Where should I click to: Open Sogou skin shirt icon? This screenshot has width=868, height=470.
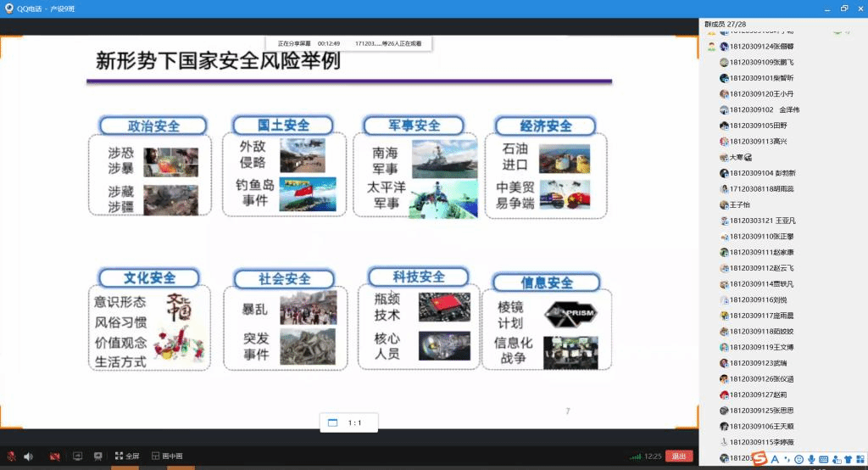click(x=847, y=459)
